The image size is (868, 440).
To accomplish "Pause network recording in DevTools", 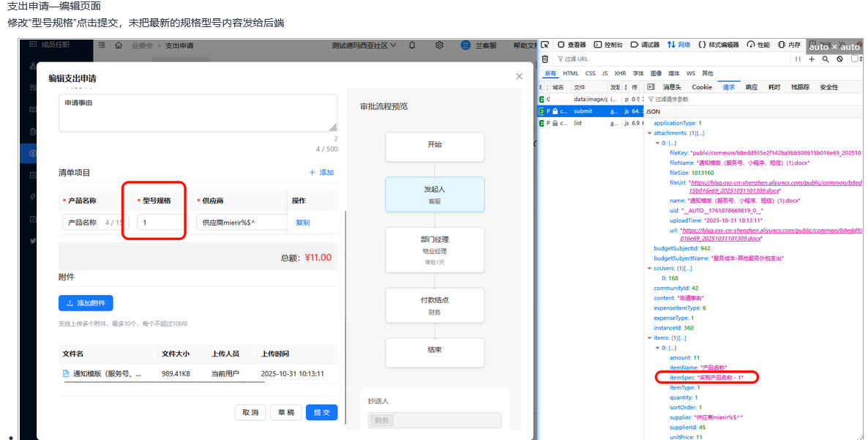I will coord(798,59).
